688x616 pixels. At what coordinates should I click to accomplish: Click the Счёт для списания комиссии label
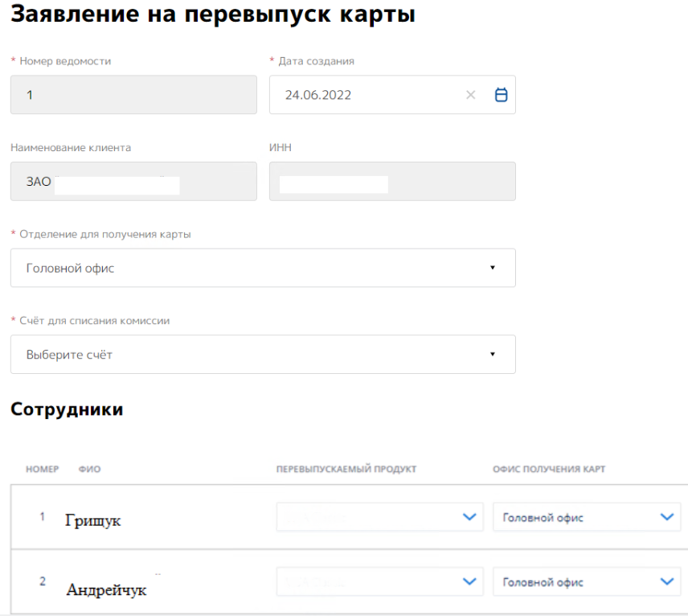94,321
